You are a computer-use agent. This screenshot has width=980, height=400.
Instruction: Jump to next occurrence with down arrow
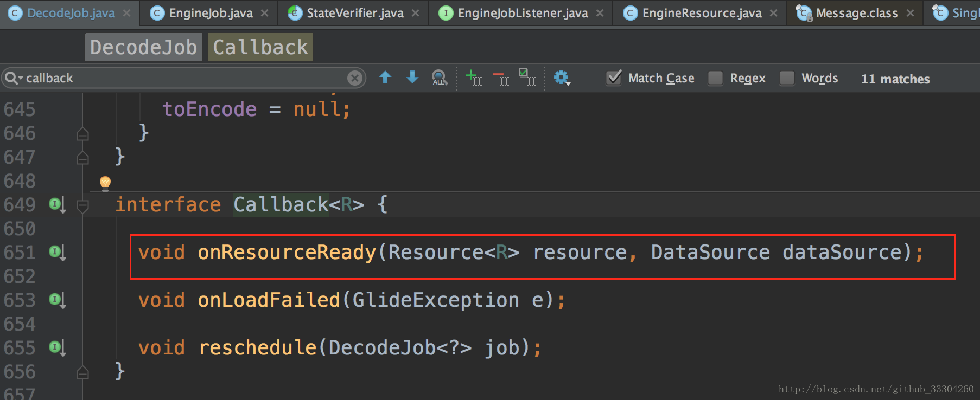[x=412, y=78]
